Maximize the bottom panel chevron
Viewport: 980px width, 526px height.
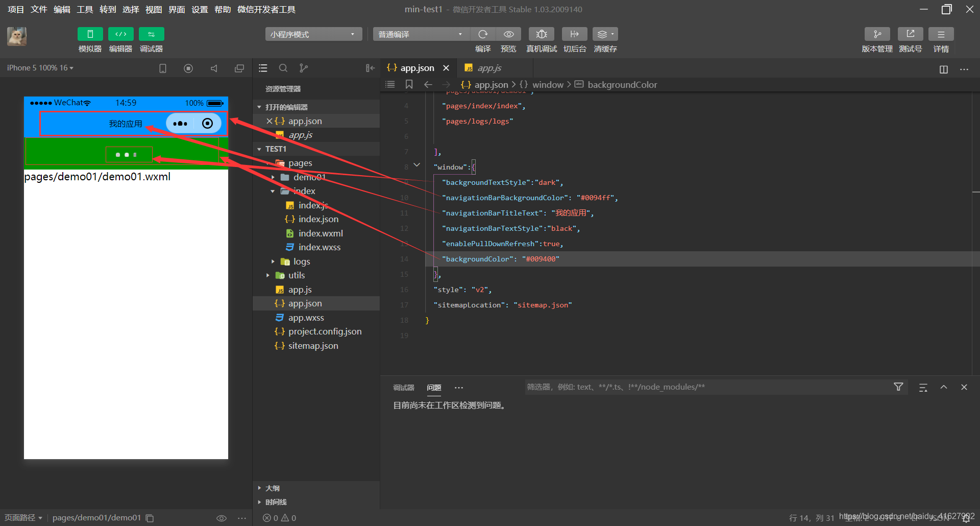(944, 387)
